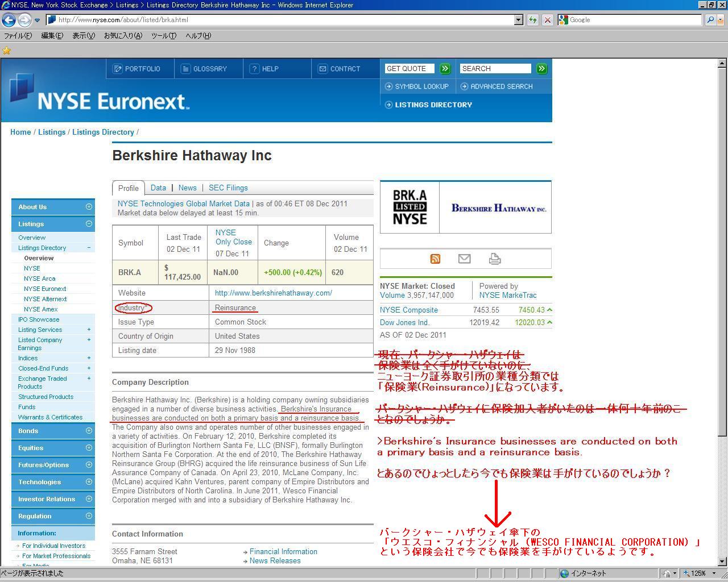Image resolution: width=728 pixels, height=582 pixels.
Task: Open the berkshirehathaway.com website link
Action: click(x=274, y=293)
